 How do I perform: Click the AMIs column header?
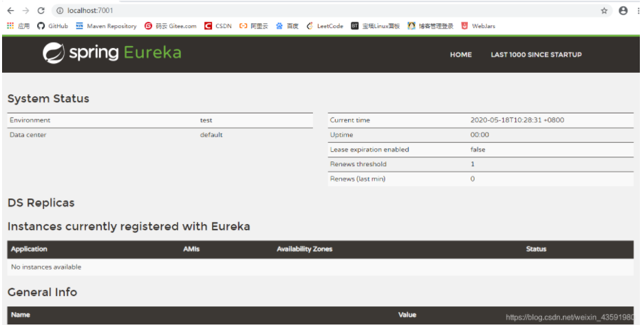[x=191, y=249]
